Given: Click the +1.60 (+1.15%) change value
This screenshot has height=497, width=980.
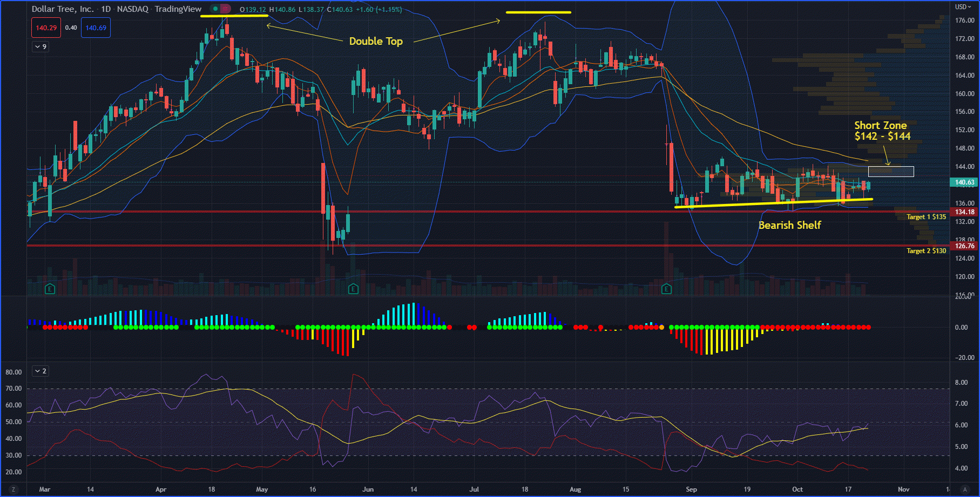Looking at the screenshot, I should tap(379, 10).
